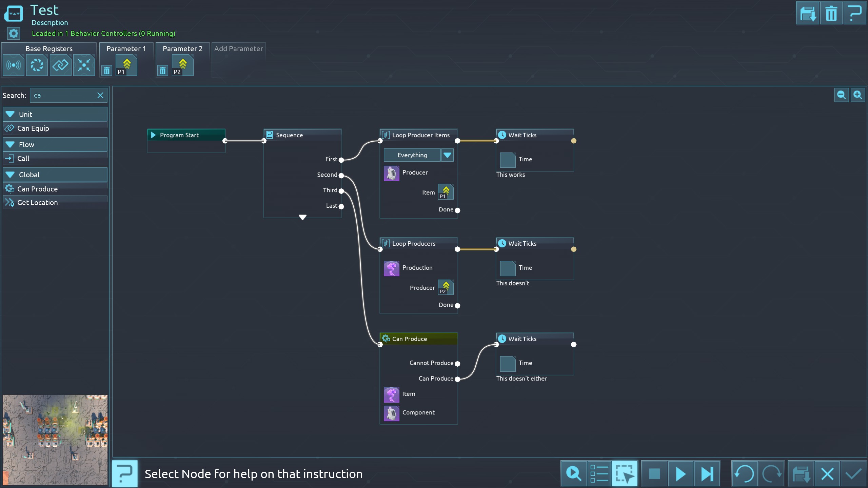The height and width of the screenshot is (488, 868).
Task: Click the Step forward button
Action: (x=707, y=474)
